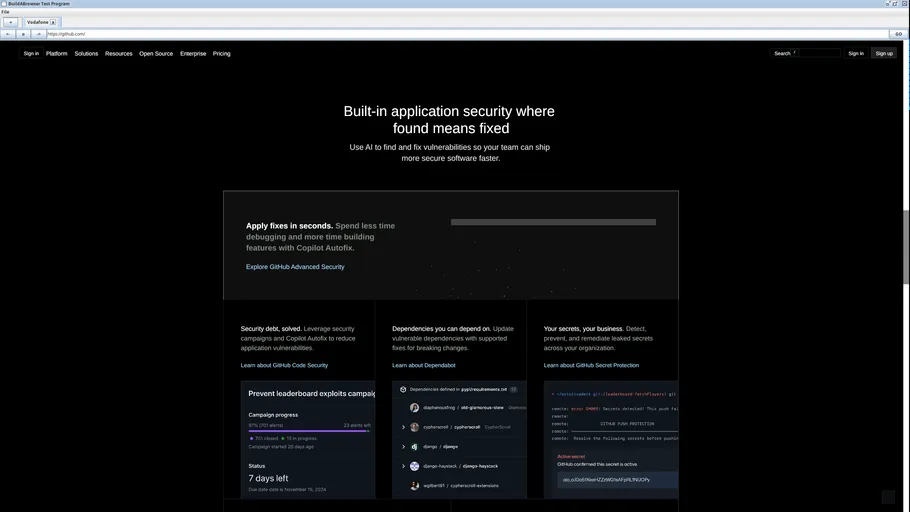
Task: Click the 'diaphanousfrog / old-glamorous-stew' row text
Action: pyautogui.click(x=463, y=408)
